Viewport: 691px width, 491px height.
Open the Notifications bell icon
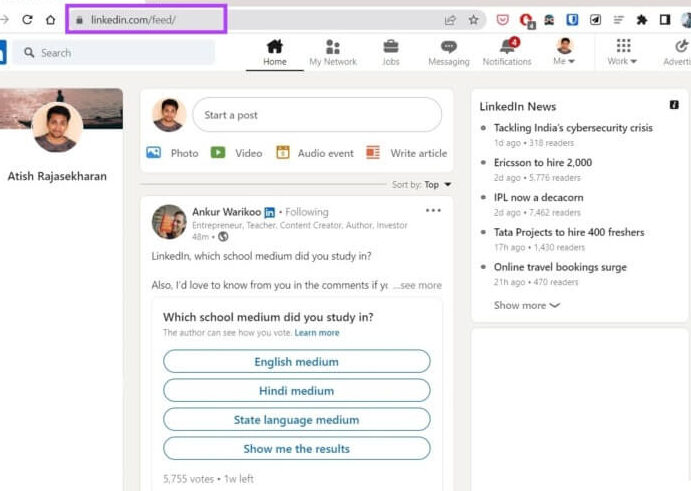coord(508,46)
